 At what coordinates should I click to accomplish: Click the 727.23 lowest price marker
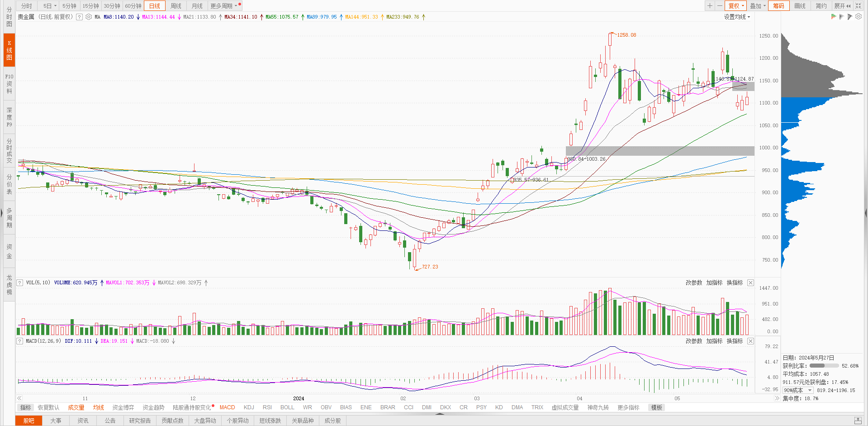click(430, 267)
